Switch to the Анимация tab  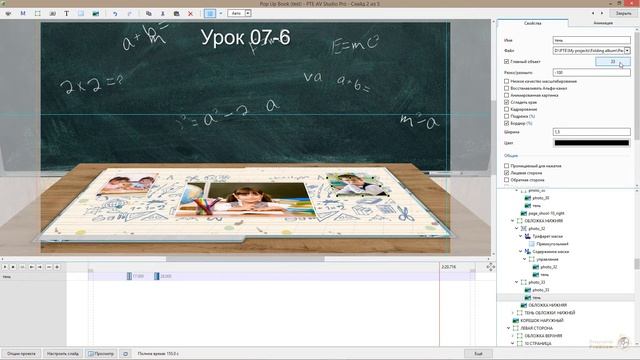click(x=603, y=23)
